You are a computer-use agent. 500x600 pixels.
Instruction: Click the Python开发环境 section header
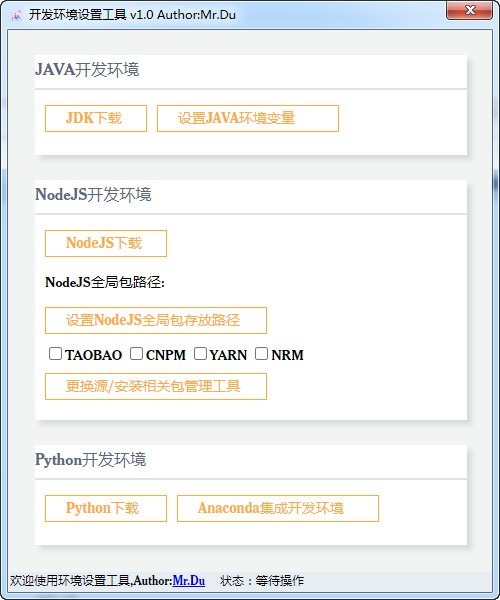[x=91, y=460]
